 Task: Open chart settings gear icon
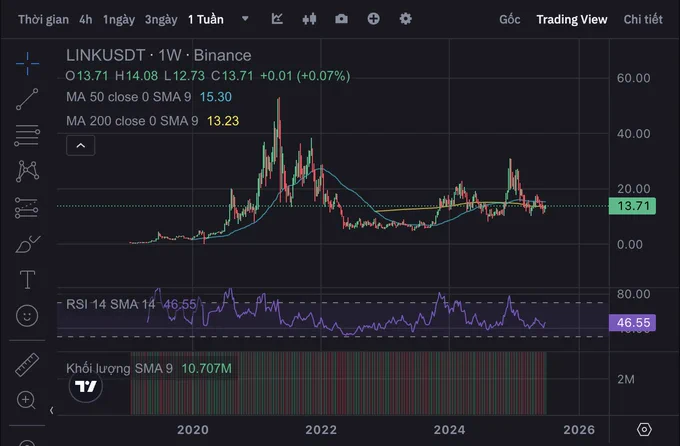click(405, 19)
